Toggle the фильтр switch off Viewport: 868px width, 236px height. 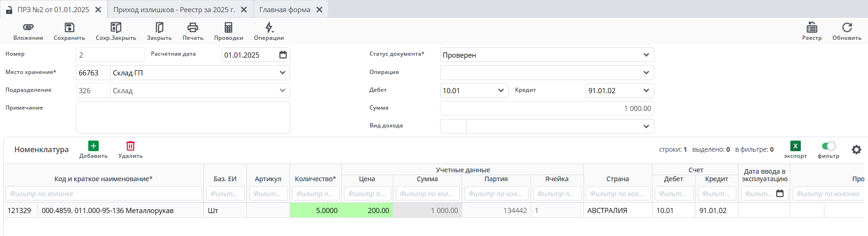[829, 146]
